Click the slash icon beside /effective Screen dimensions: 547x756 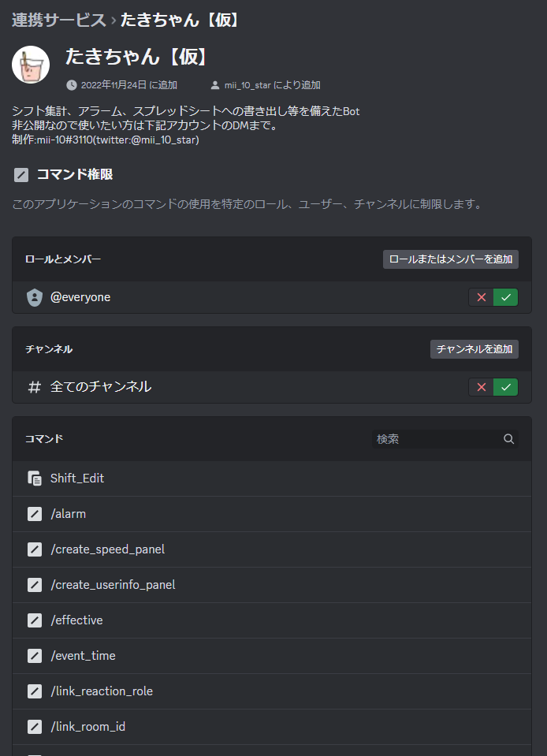coord(35,620)
